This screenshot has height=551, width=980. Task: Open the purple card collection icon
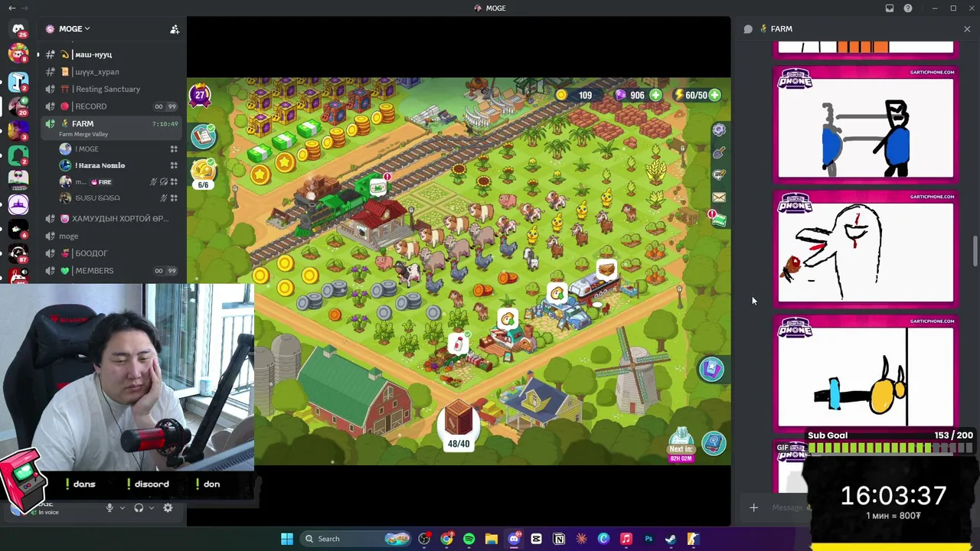711,370
